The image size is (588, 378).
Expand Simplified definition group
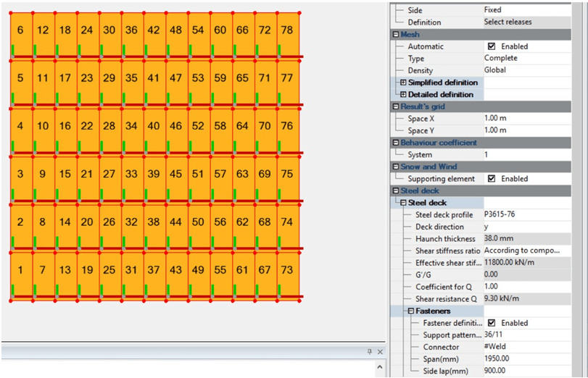click(x=404, y=83)
